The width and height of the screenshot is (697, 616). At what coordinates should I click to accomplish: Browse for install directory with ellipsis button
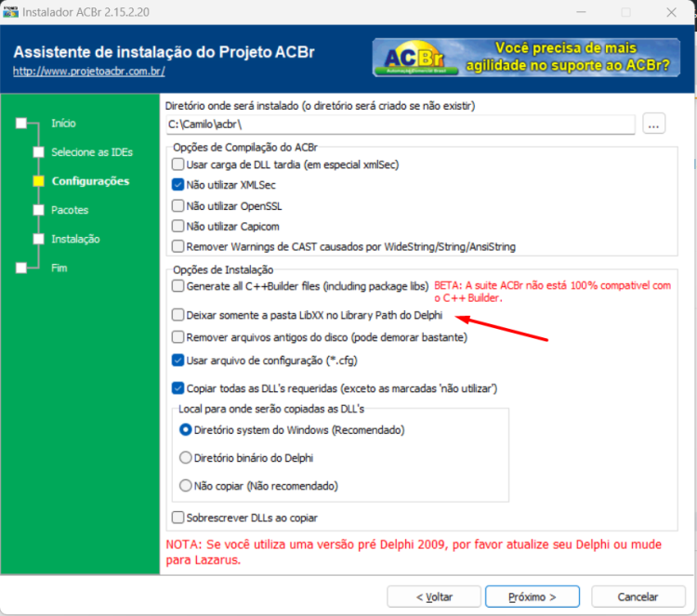coord(653,124)
